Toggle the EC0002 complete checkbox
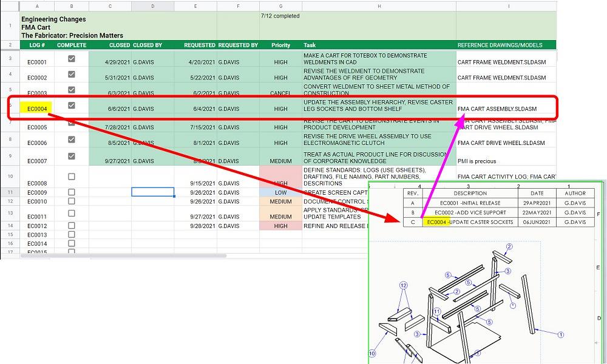Screen dimensions: 607x364 coord(72,75)
